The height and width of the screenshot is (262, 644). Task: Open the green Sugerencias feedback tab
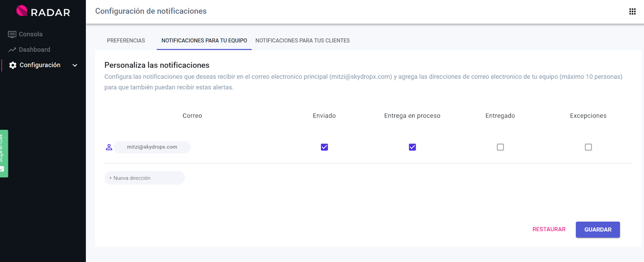(4, 153)
